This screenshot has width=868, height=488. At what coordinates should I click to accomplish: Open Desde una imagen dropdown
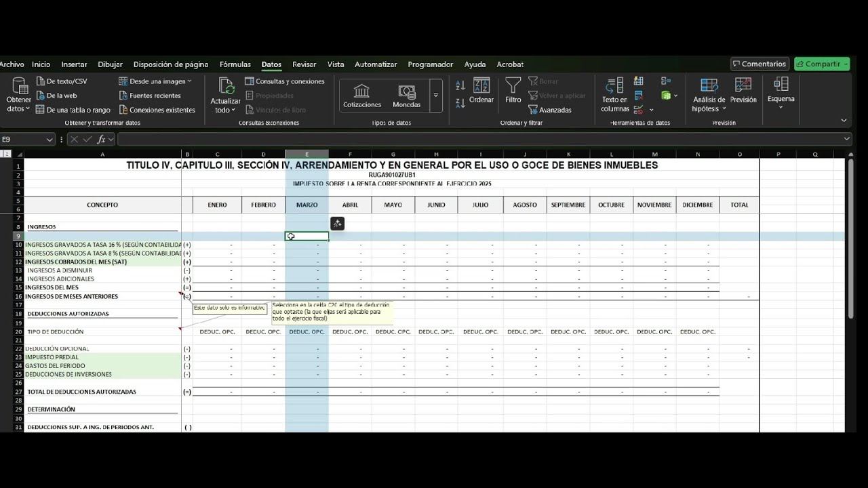[x=155, y=81]
